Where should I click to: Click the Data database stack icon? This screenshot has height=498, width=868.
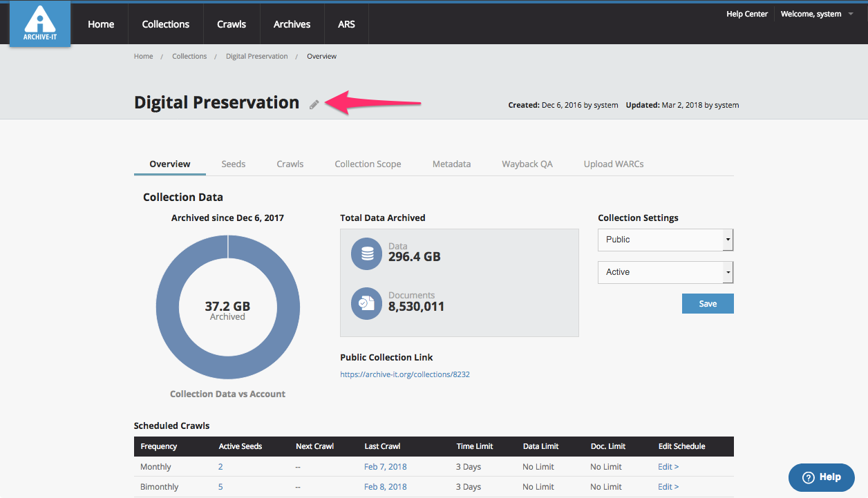pos(367,253)
